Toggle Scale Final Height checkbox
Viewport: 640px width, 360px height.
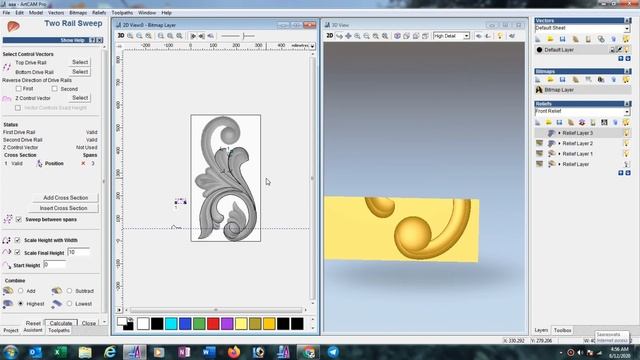(18, 253)
